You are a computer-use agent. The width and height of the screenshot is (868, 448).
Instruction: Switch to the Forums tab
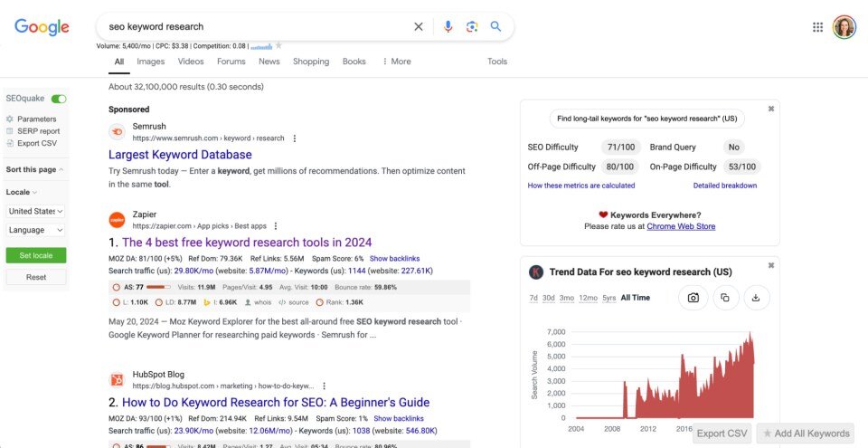[x=231, y=62]
